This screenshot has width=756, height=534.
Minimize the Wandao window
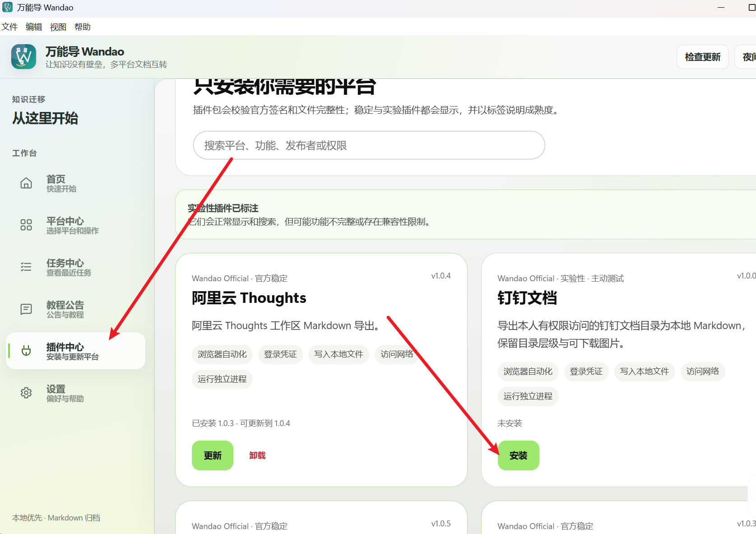coord(721,8)
